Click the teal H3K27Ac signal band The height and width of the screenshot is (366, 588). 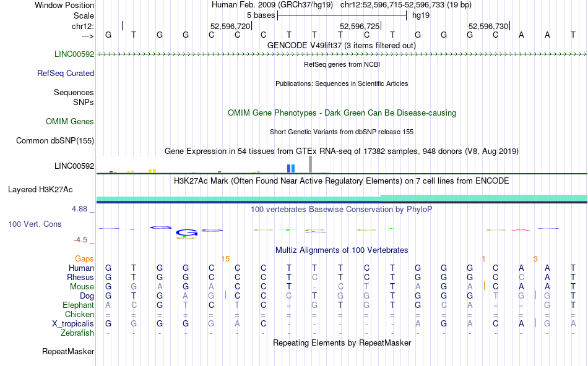coord(342,198)
